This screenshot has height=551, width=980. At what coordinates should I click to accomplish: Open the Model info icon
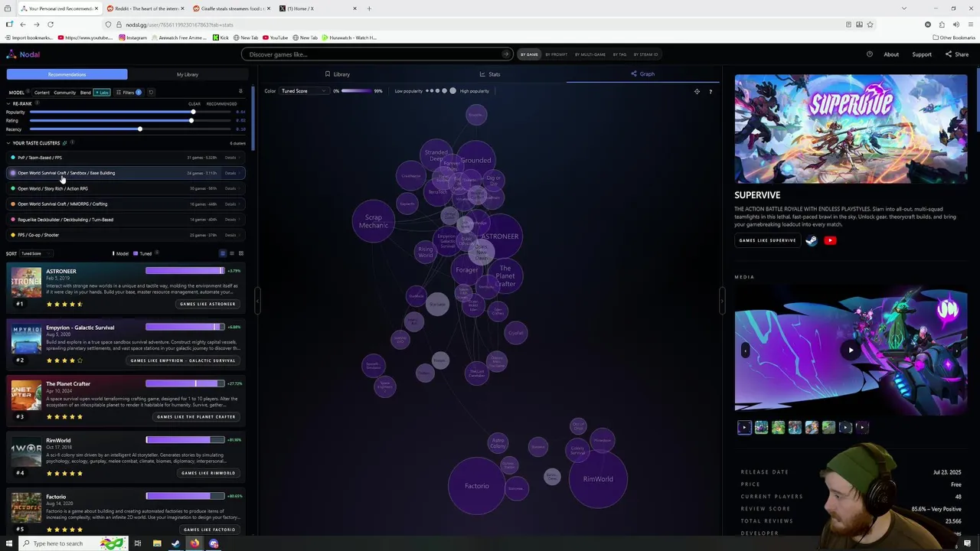coord(29,93)
